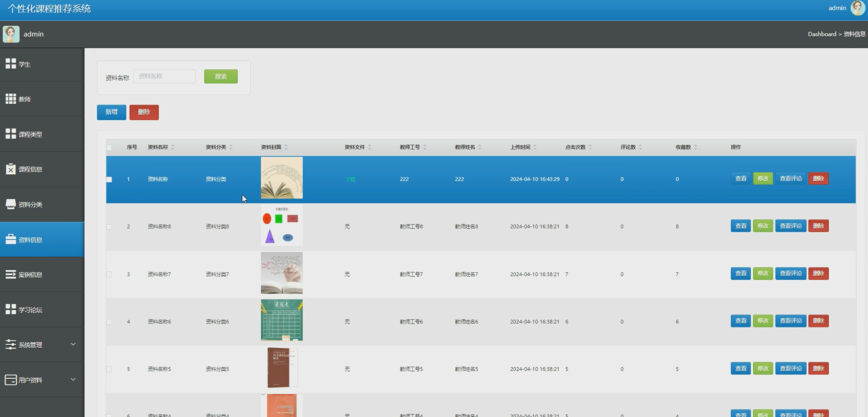Click 查看 for row 资料名称8

click(x=741, y=226)
